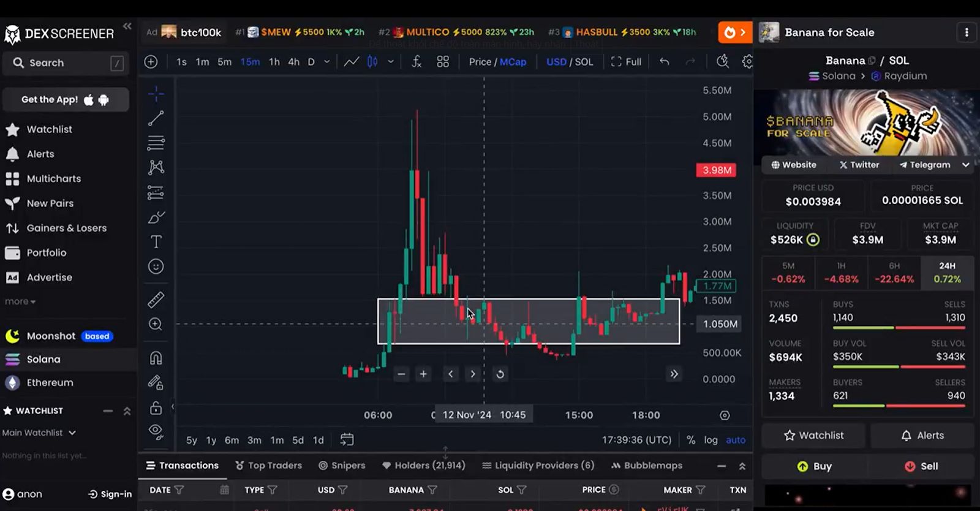Toggle stay in drawing mode
Image resolution: width=980 pixels, height=511 pixels.
pyautogui.click(x=156, y=383)
